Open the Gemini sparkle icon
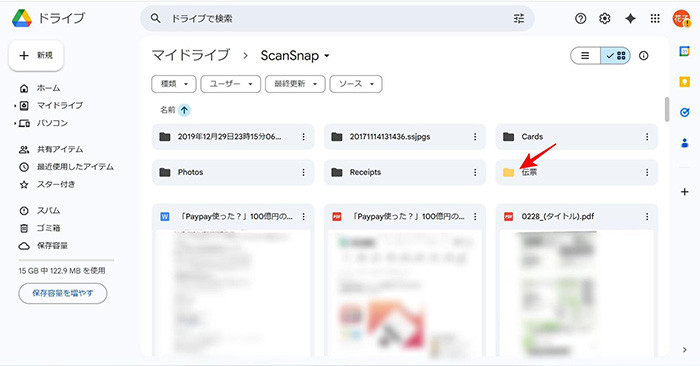700x366 pixels. pyautogui.click(x=630, y=18)
